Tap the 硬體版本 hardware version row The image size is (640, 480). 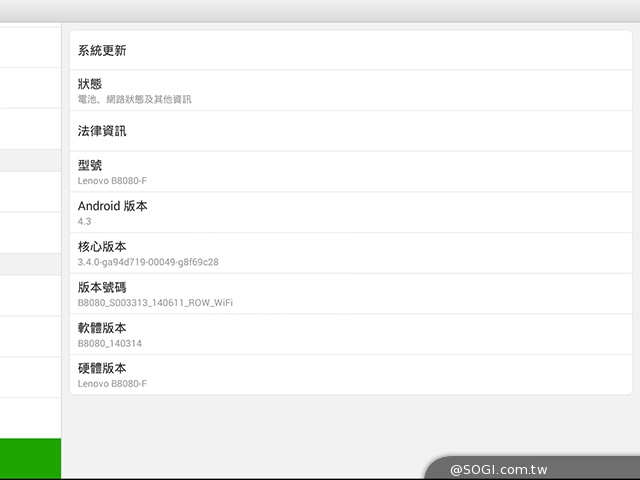pyautogui.click(x=351, y=375)
